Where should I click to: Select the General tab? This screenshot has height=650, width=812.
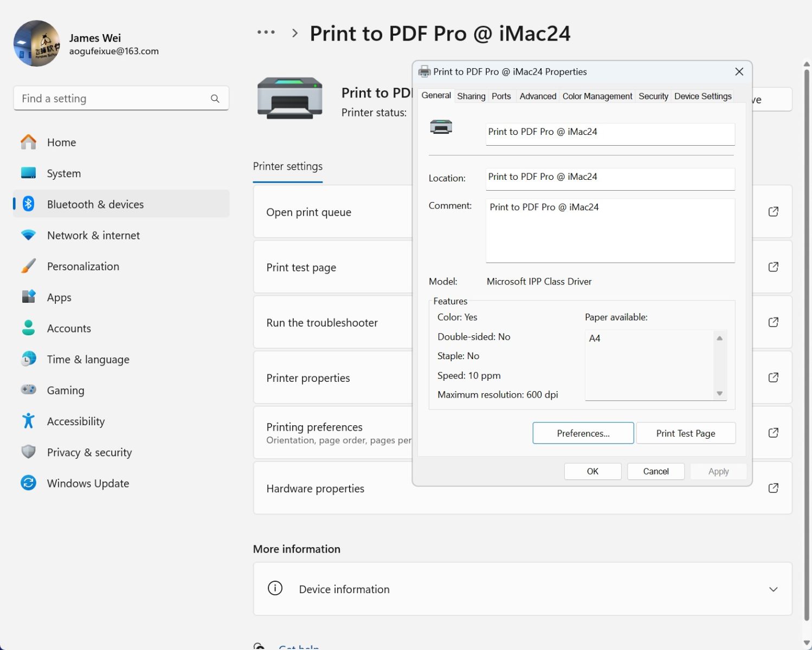coord(436,95)
